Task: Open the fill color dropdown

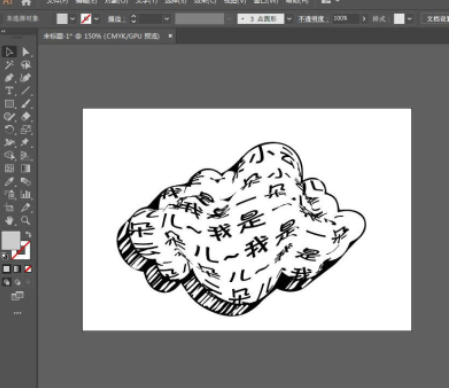Action: [73, 19]
